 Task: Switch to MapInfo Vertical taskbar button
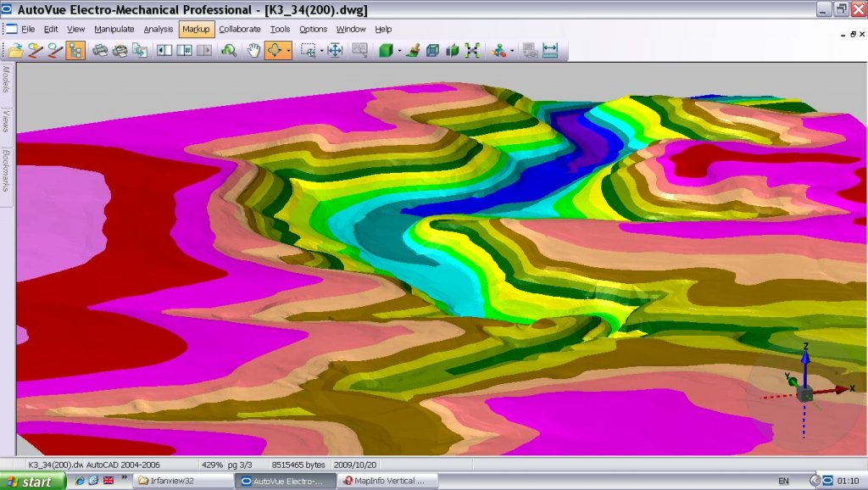tap(387, 482)
